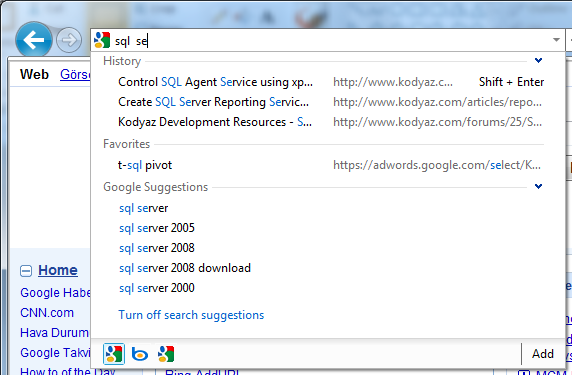Click the adwords.google.com URL text

(x=437, y=165)
